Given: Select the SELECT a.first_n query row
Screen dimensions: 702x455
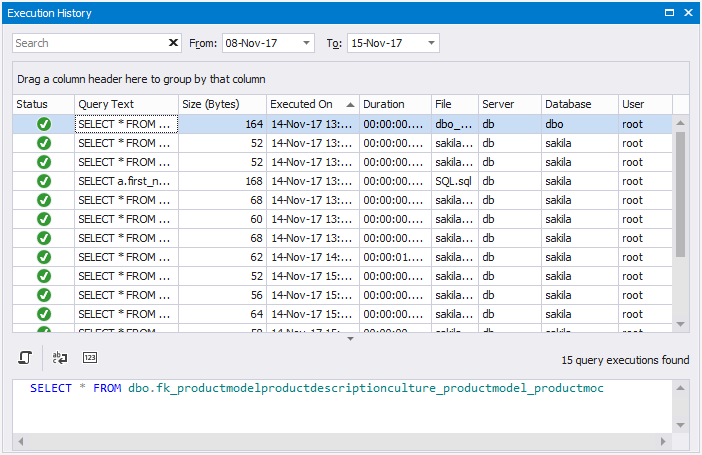Looking at the screenshot, I should 126,181.
